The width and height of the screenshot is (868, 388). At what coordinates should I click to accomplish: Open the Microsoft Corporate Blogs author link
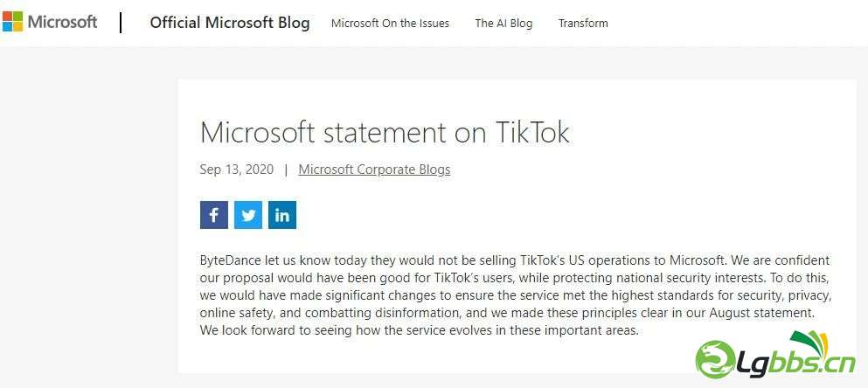coord(374,170)
